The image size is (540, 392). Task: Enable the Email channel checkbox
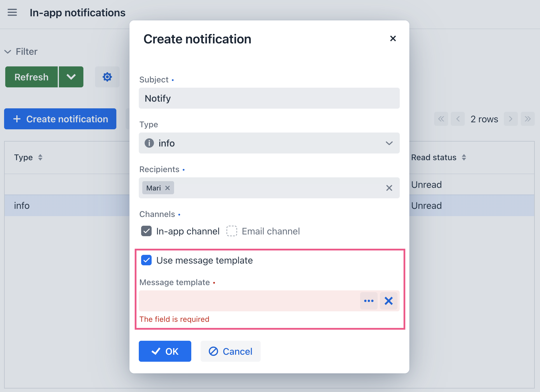tap(231, 231)
